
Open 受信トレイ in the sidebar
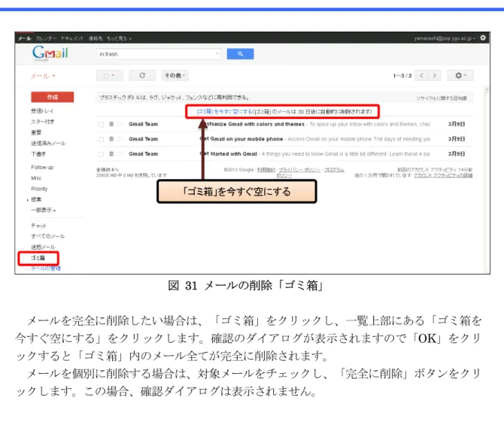42,111
